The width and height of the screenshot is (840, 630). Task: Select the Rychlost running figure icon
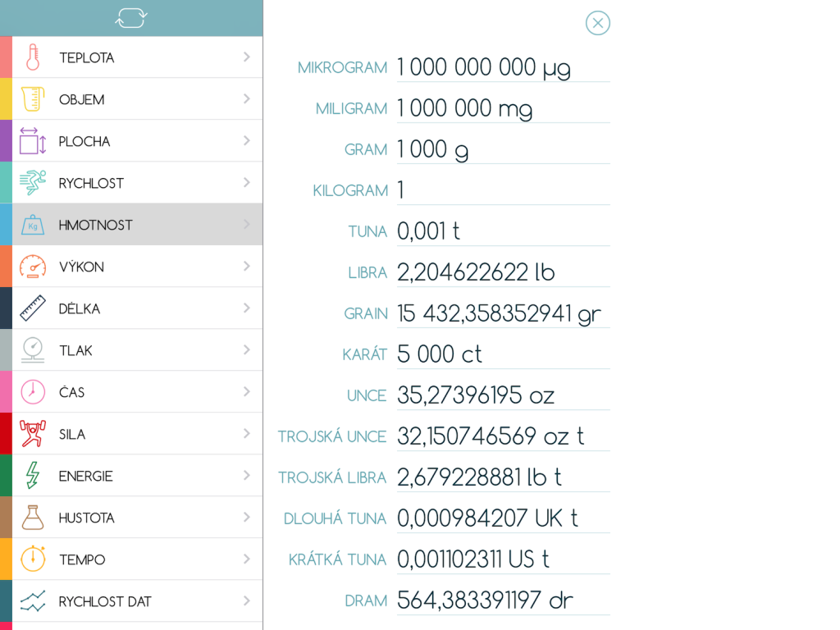(33, 183)
